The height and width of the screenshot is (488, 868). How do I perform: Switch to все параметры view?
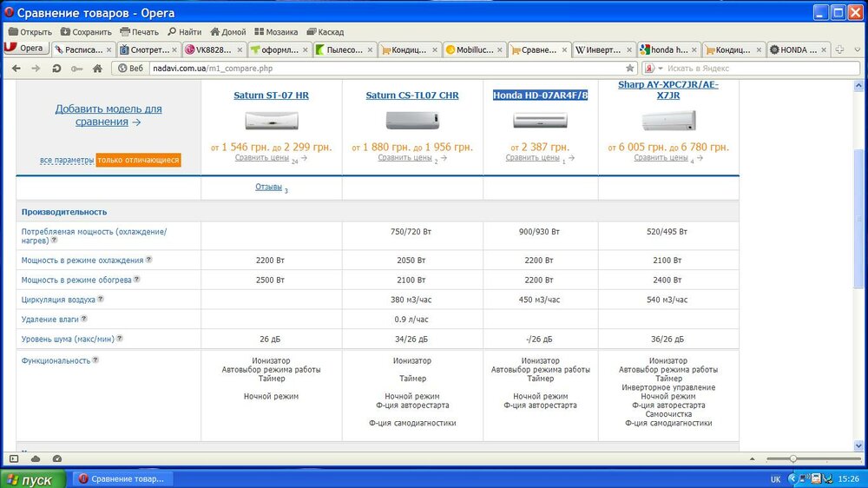[66, 161]
